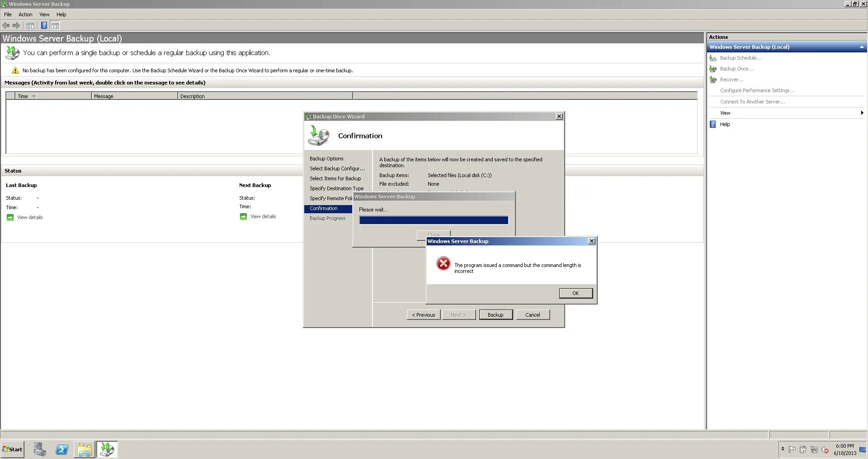Select the Backup Progress wizard step
The image size is (868, 459).
click(328, 218)
